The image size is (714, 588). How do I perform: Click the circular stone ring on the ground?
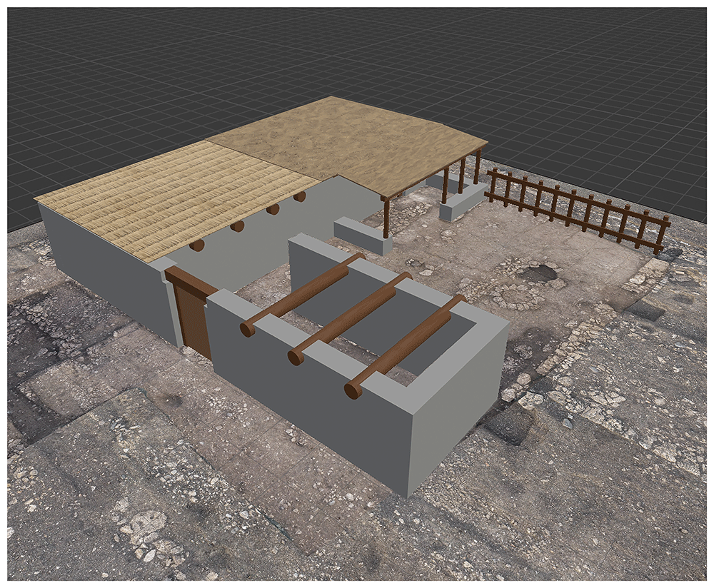[x=517, y=298]
